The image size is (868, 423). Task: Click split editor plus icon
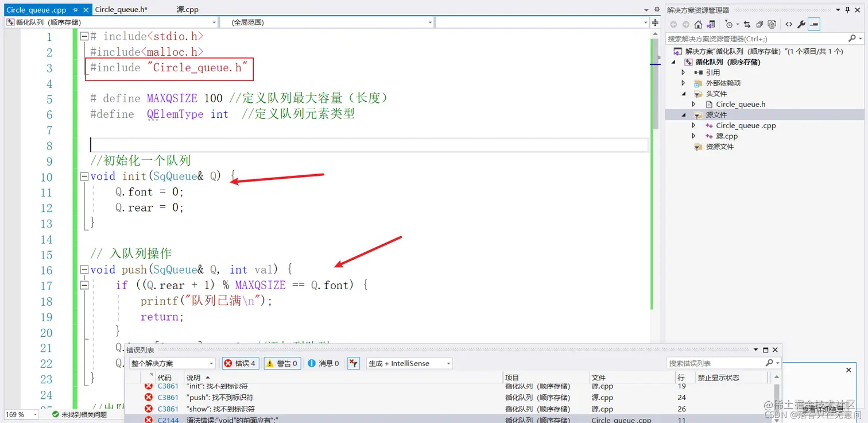(x=656, y=22)
